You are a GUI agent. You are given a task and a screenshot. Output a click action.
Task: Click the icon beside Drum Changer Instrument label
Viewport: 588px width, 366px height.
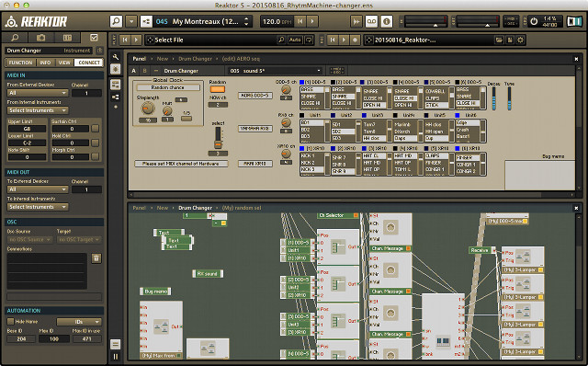[99, 51]
